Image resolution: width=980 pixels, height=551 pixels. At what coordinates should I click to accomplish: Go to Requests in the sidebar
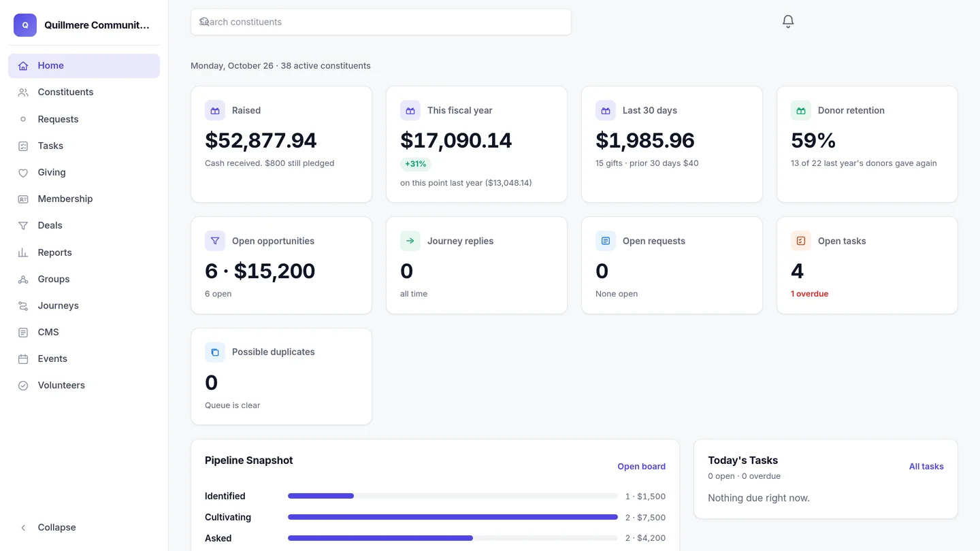84,119
